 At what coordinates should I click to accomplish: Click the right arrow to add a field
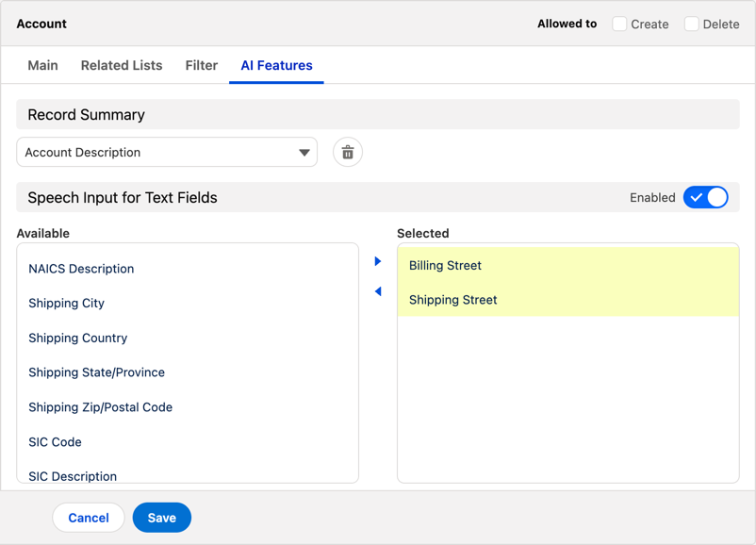click(x=378, y=261)
